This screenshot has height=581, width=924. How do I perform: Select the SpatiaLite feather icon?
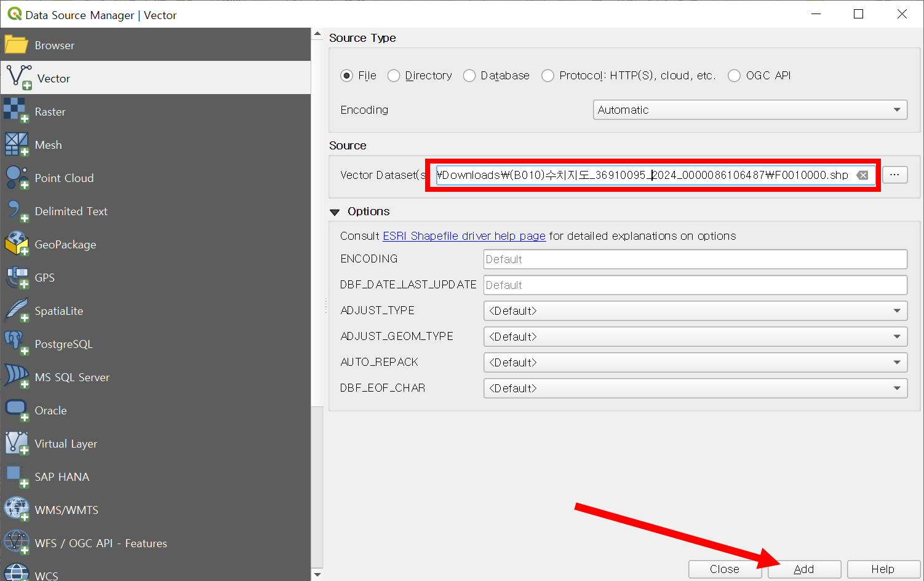[16, 310]
